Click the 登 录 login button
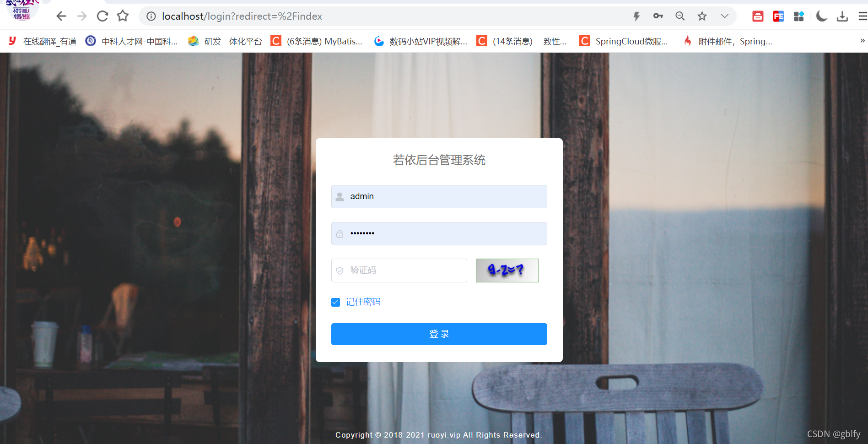Viewport: 868px width, 444px height. (439, 334)
